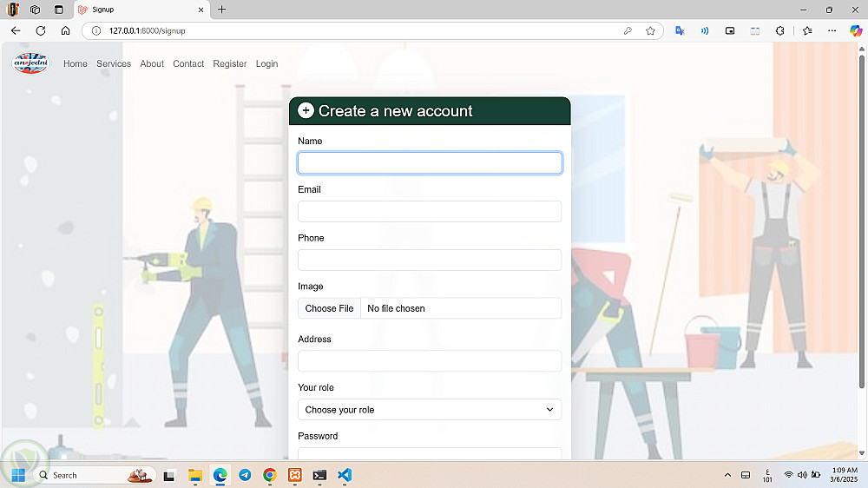
Task: Click the address bar URL
Action: click(148, 31)
